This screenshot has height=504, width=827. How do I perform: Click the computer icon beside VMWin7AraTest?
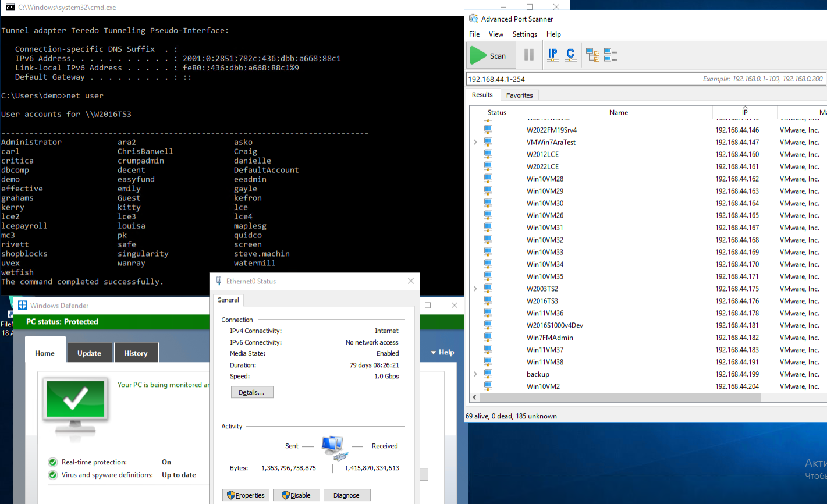[x=488, y=142]
